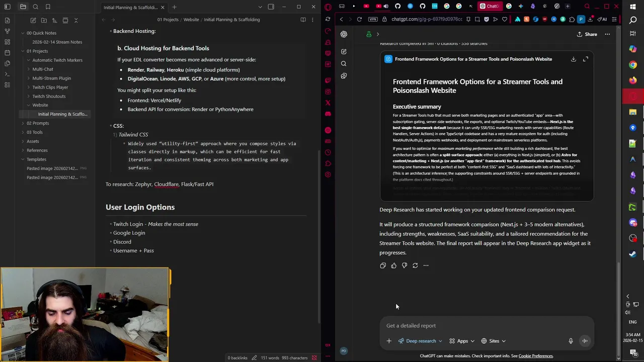Create new folder in Obsidian explorer
The width and height of the screenshot is (644, 362).
(44, 20)
